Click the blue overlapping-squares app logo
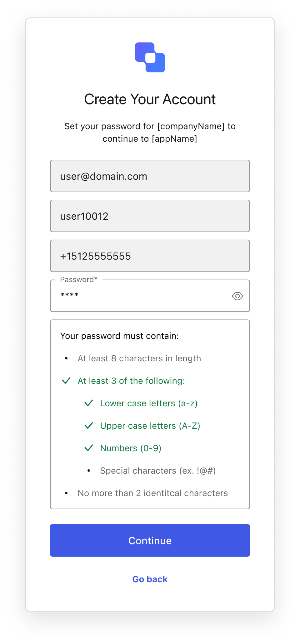This screenshot has height=644, width=300. click(150, 57)
